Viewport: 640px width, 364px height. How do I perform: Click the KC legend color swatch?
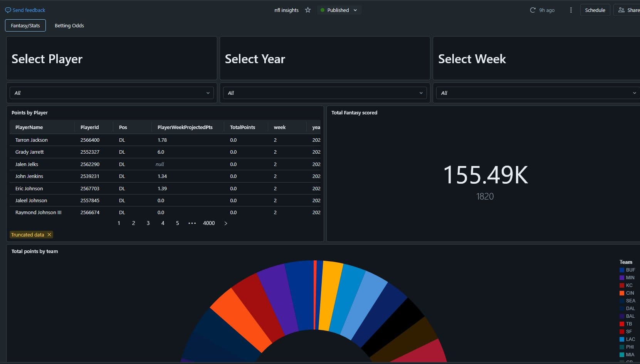coord(622,285)
